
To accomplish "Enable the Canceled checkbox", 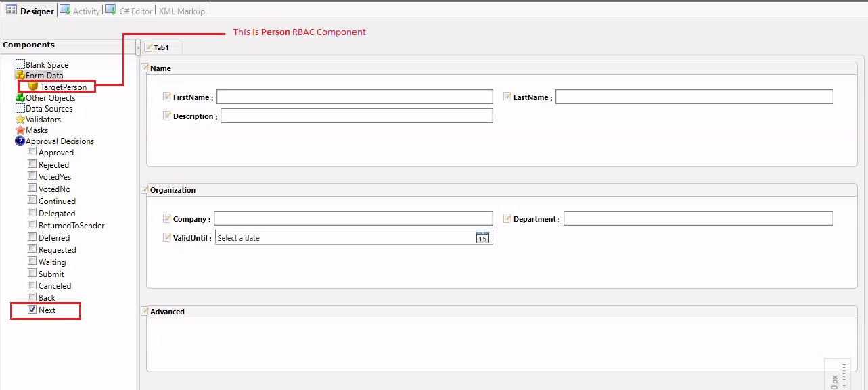I will tap(32, 285).
